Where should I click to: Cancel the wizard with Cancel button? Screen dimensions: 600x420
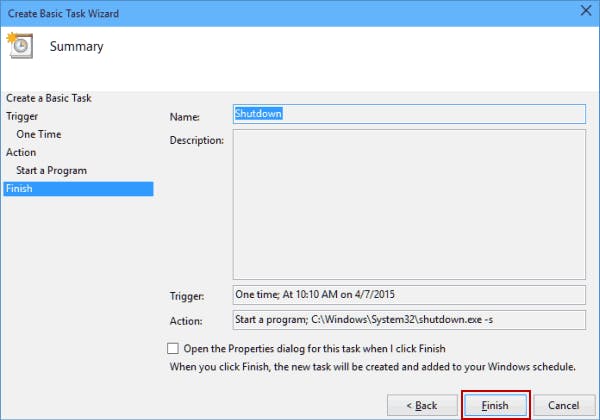563,405
